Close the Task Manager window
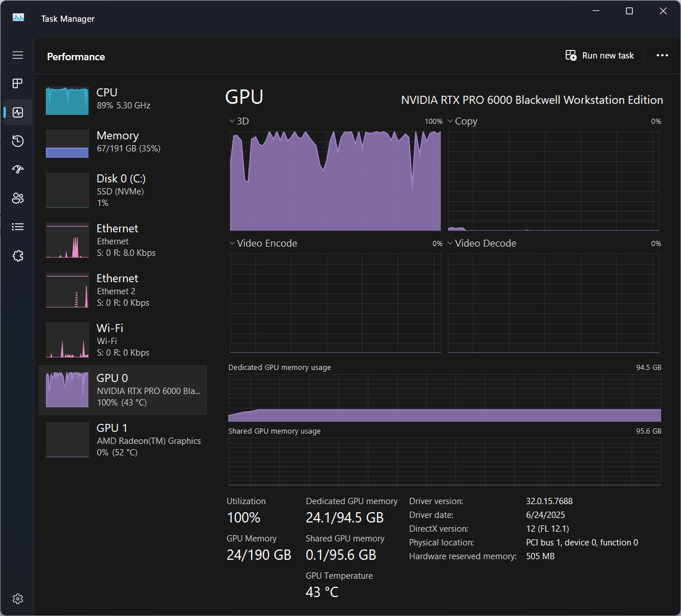681x616 pixels. [x=663, y=11]
